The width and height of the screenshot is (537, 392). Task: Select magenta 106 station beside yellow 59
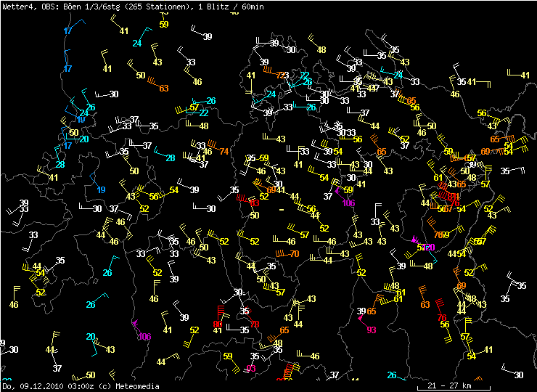tap(348, 203)
